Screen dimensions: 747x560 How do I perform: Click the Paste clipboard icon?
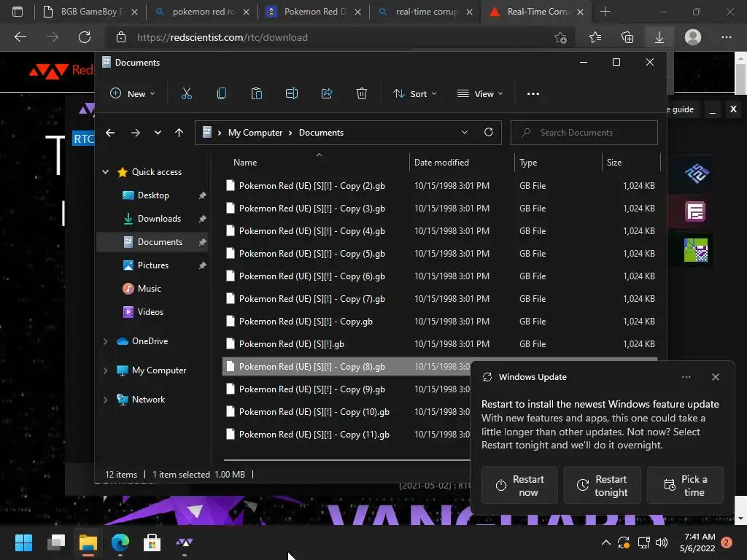[x=256, y=94]
